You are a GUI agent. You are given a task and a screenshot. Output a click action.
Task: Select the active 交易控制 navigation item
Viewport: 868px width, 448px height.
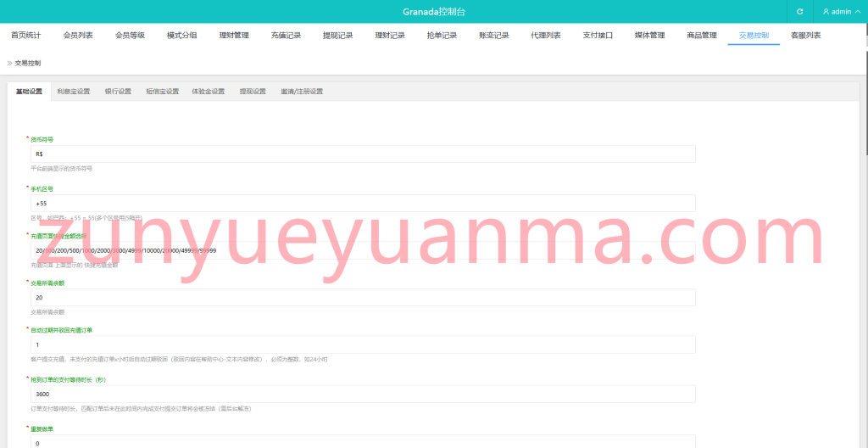[x=754, y=36]
